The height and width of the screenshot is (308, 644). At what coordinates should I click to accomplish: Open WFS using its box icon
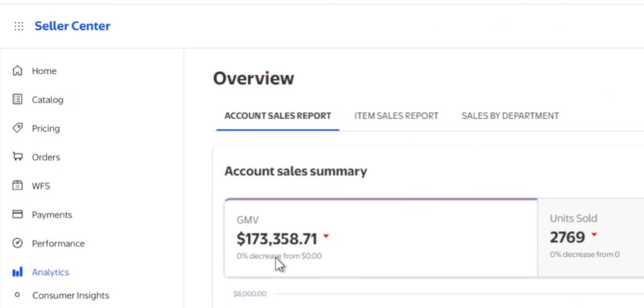[18, 186]
